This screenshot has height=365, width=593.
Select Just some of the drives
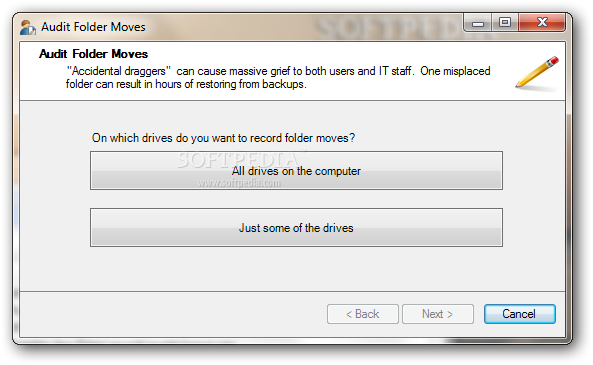pyautogui.click(x=296, y=227)
